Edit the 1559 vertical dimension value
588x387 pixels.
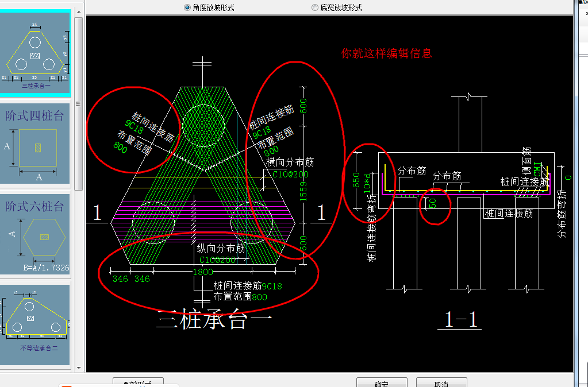coord(303,191)
